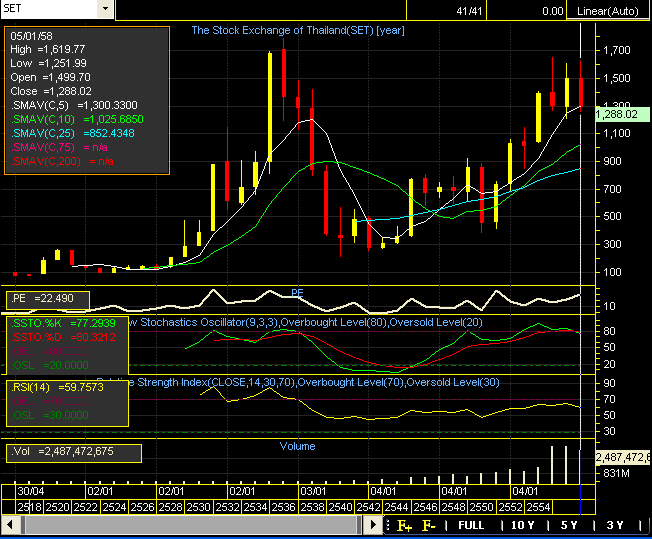Click the F+ zoom in icon
The width and height of the screenshot is (652, 539).
[404, 525]
